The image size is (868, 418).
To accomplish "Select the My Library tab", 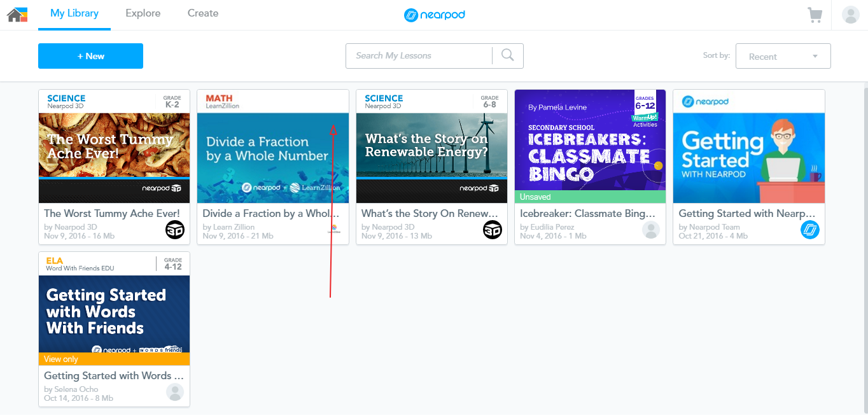I will click(x=74, y=13).
